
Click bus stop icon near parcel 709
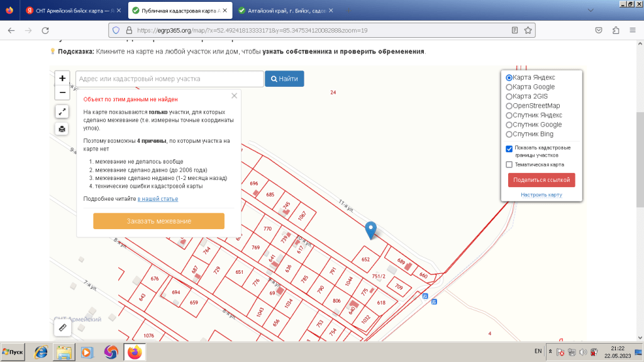[425, 296]
